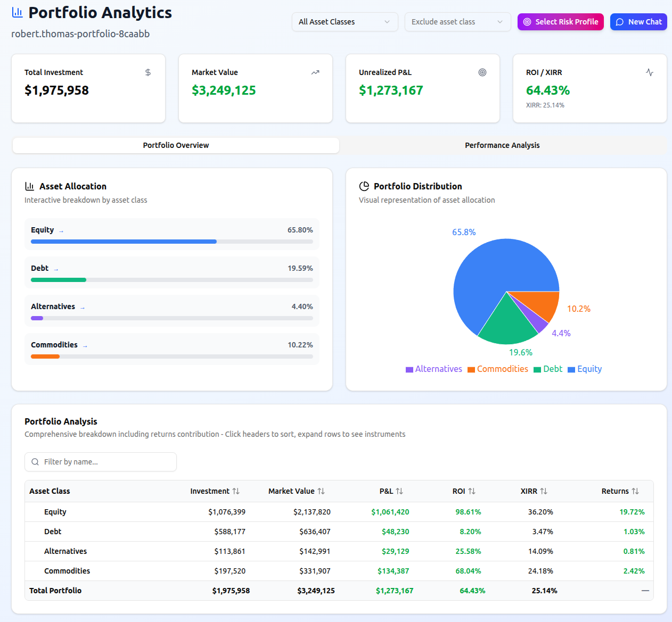The height and width of the screenshot is (622, 672).
Task: Click the sort icon beside the Market Value header
Action: click(x=321, y=491)
